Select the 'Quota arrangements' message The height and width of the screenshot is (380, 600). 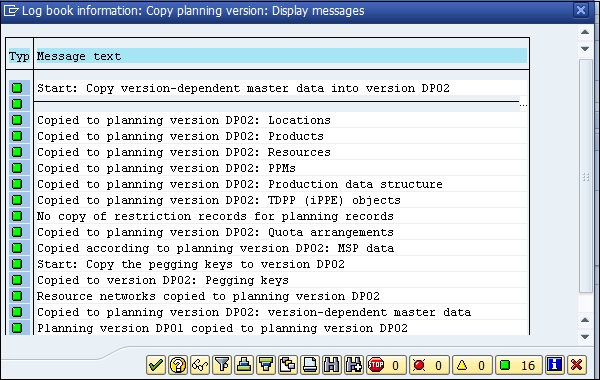(x=215, y=232)
